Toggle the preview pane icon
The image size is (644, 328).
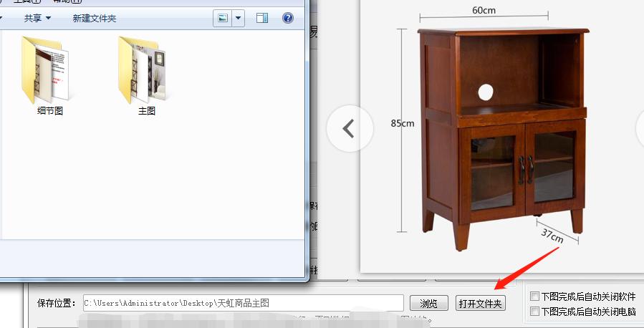(262, 18)
